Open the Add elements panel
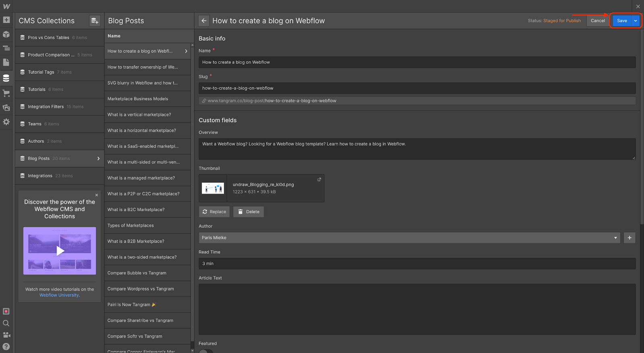The image size is (644, 353). tap(6, 20)
